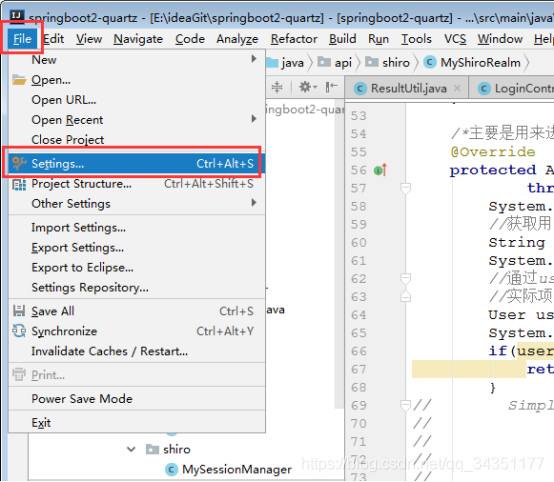Open the View menu
The image size is (554, 482).
89,39
